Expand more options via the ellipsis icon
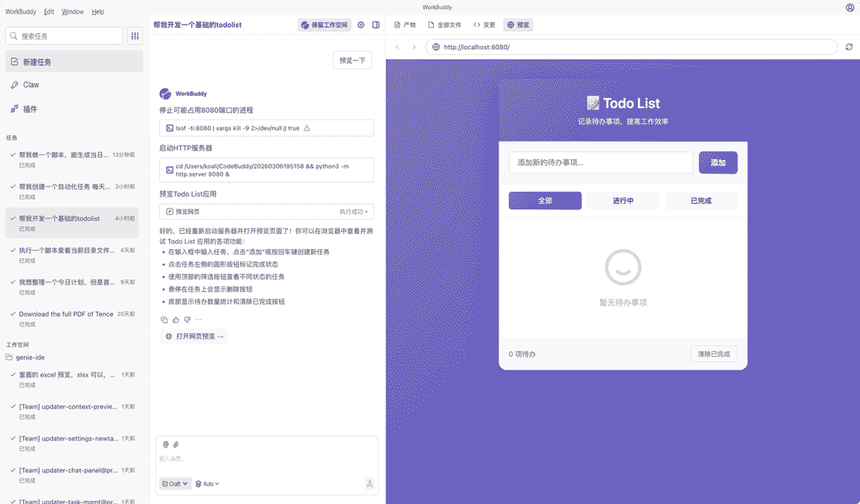 (199, 319)
